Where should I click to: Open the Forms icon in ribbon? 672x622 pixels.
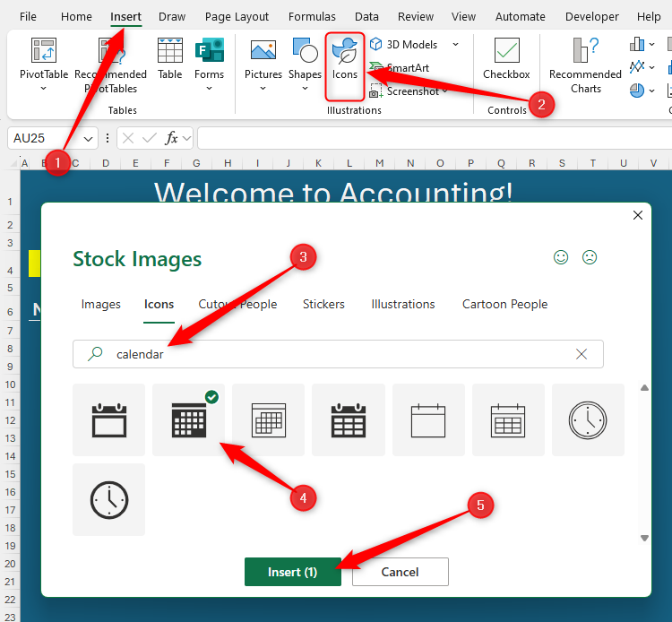(x=209, y=60)
